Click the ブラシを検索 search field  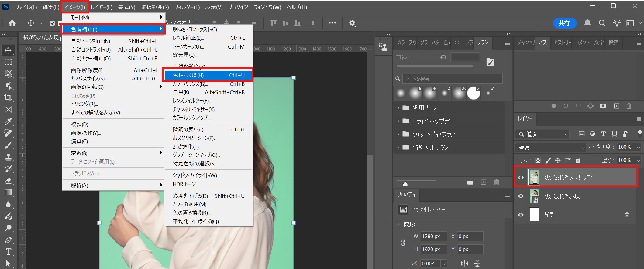(452, 79)
